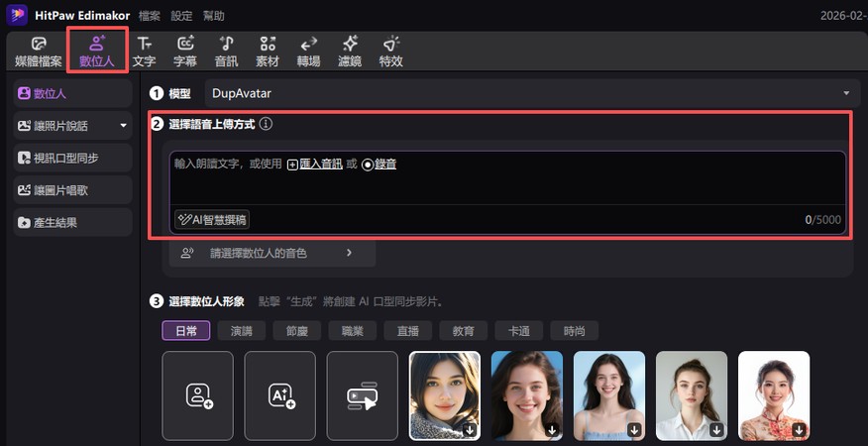
Task: Select the 演講 avatar category tab
Action: tap(242, 331)
